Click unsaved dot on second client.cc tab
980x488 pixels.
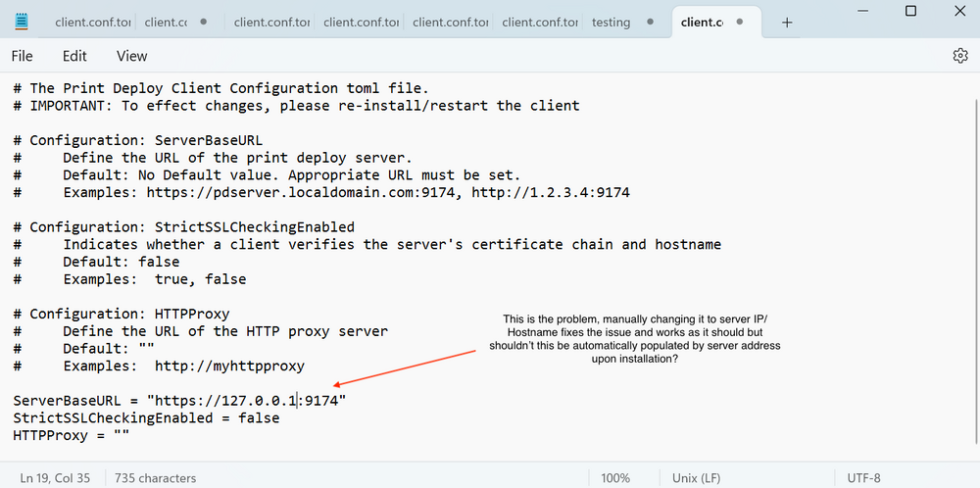pyautogui.click(x=203, y=22)
